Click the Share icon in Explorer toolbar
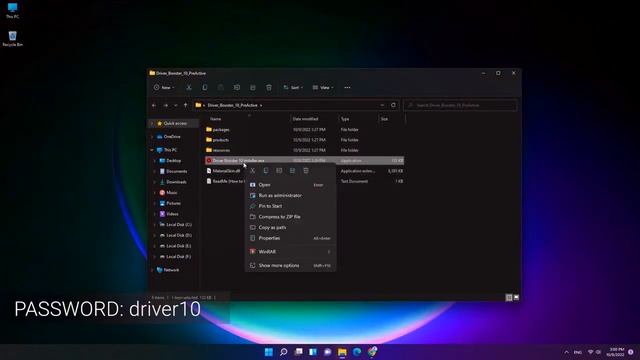The height and width of the screenshot is (360, 640). 253,87
